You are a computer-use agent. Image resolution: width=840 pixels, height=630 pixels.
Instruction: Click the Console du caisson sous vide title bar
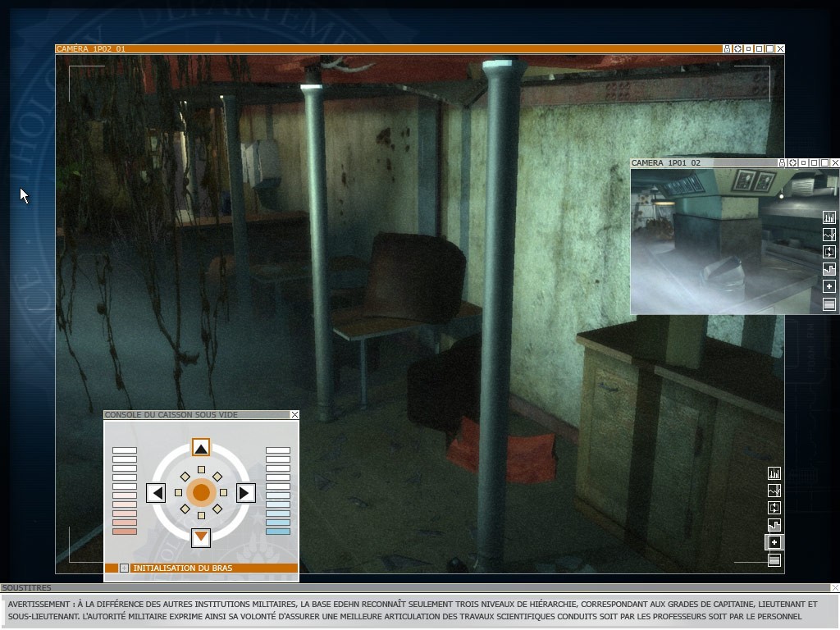click(x=197, y=414)
